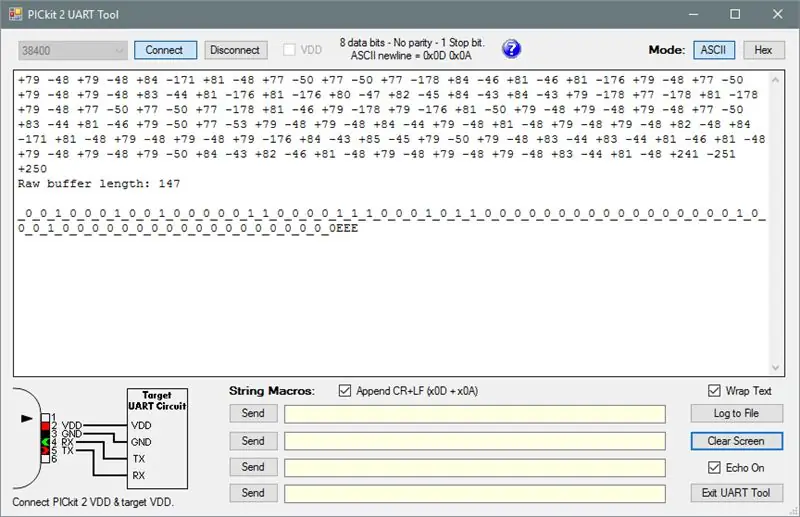Click the terminal scrollbar down arrow

776,368
